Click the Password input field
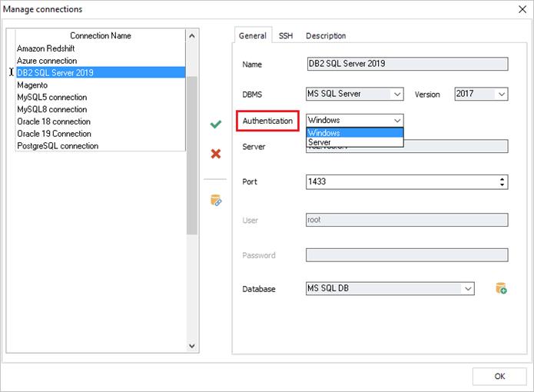 coord(407,255)
